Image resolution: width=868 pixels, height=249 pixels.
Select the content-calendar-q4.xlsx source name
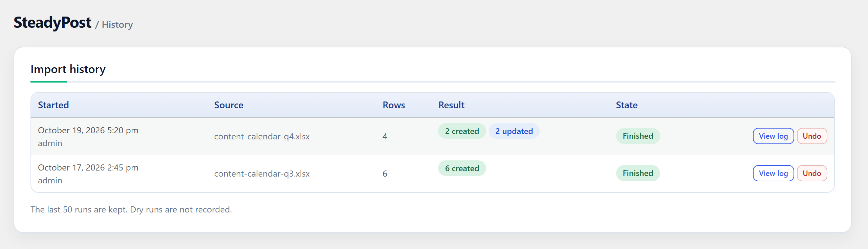262,137
